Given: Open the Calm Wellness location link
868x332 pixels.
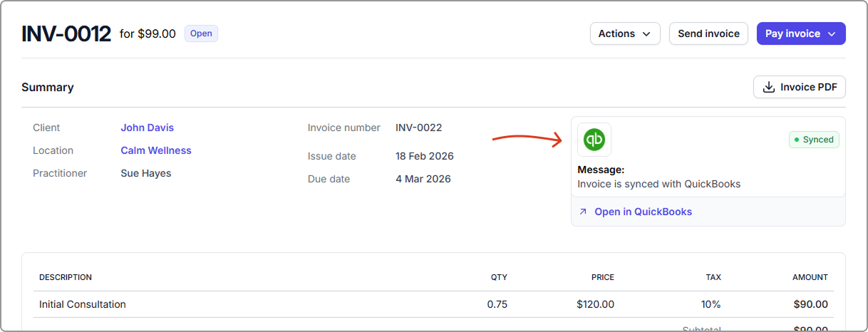Looking at the screenshot, I should (x=155, y=150).
